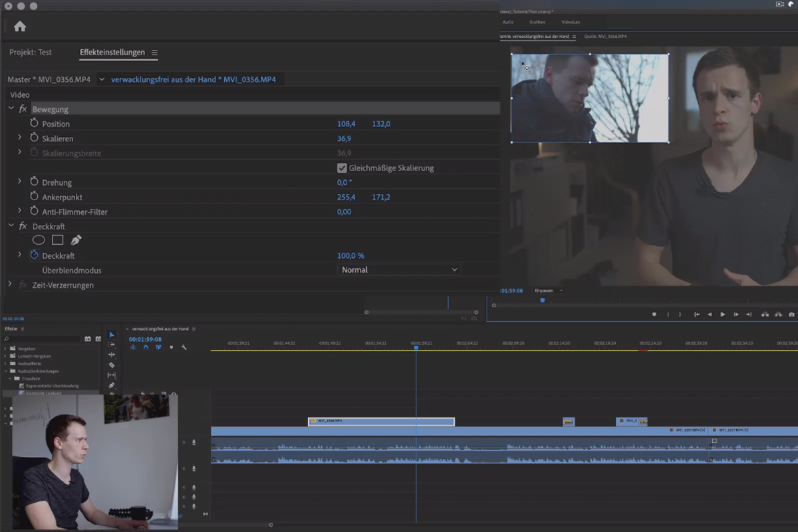Click the timeline playhead on the ruler
Screen dimensions: 798x532
[416, 347]
